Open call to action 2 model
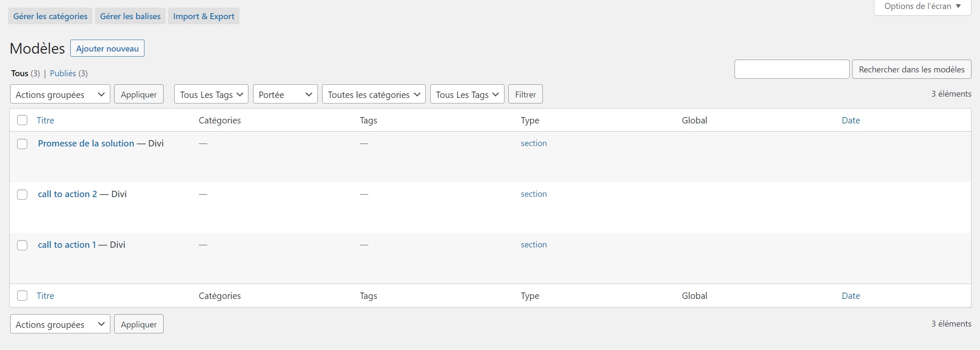 click(67, 194)
